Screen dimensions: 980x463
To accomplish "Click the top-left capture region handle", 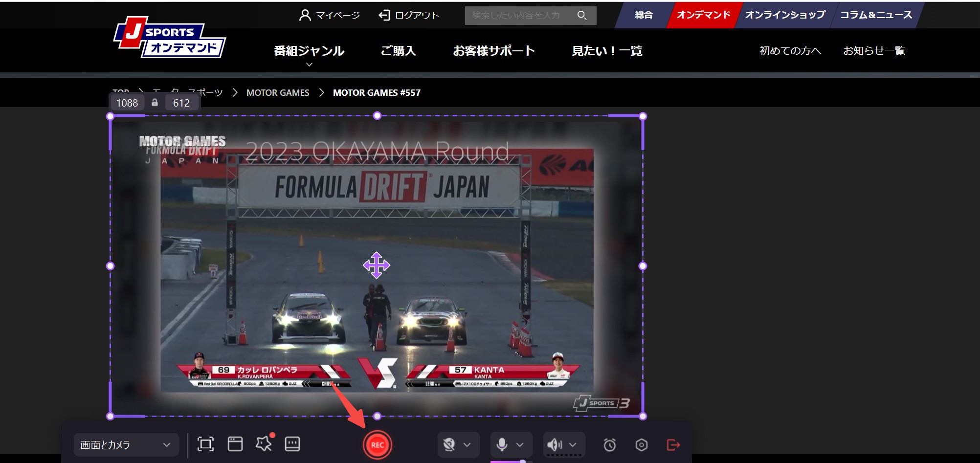I will pyautogui.click(x=111, y=116).
